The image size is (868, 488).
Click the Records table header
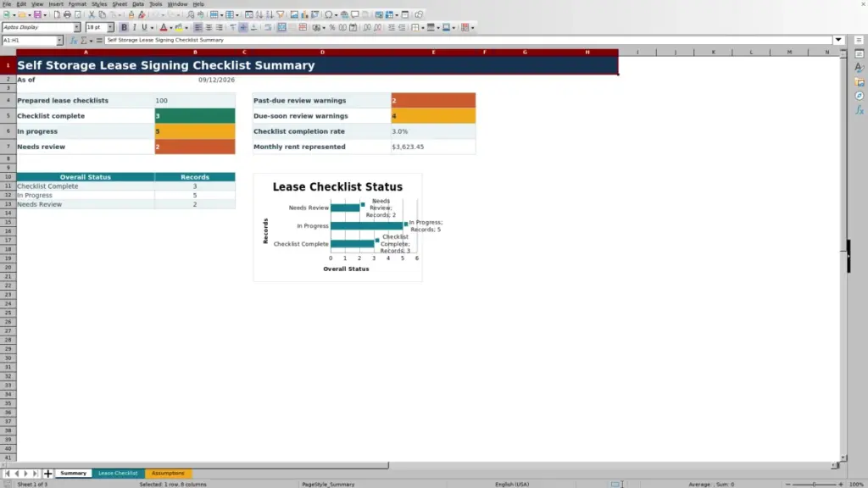pyautogui.click(x=195, y=177)
